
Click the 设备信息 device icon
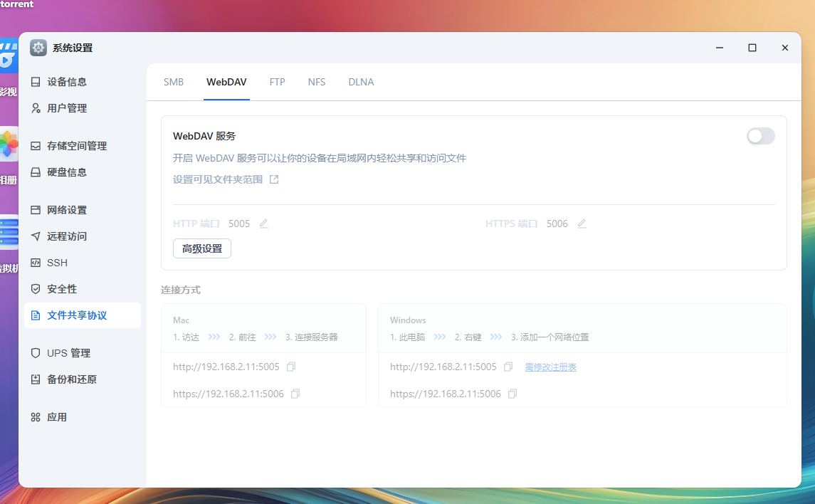(36, 82)
